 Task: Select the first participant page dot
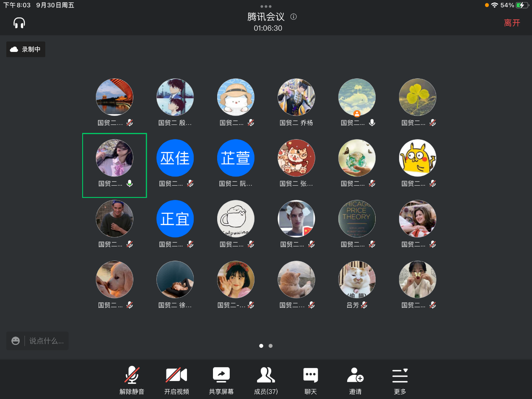point(261,346)
